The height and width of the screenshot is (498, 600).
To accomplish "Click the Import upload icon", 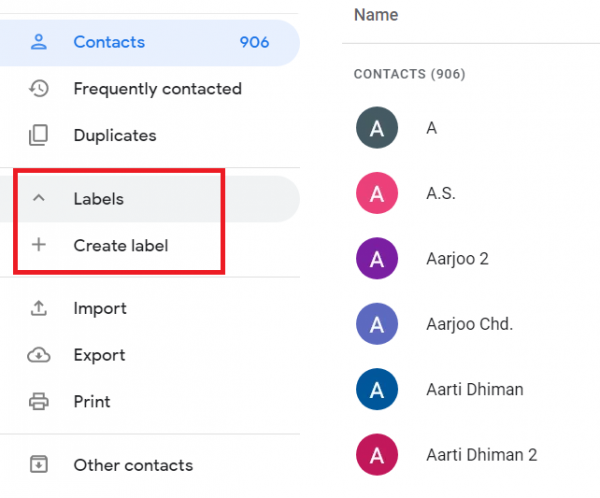I will click(x=39, y=309).
